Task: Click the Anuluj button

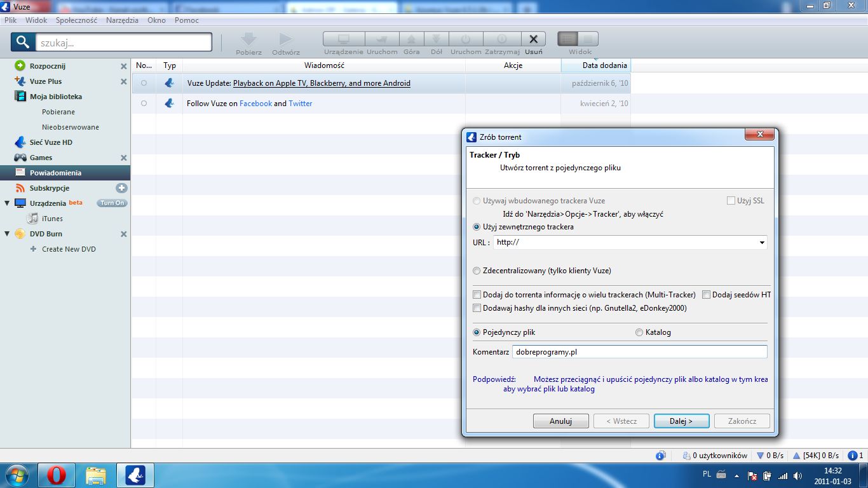Action: [560, 421]
